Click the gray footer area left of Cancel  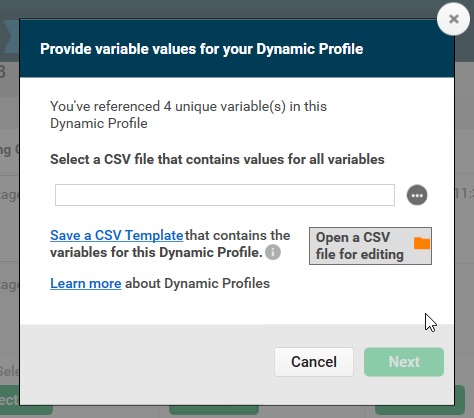[x=147, y=362]
